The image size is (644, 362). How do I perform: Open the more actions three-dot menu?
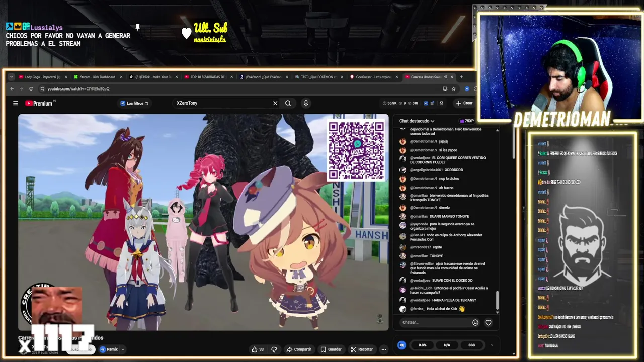384,349
